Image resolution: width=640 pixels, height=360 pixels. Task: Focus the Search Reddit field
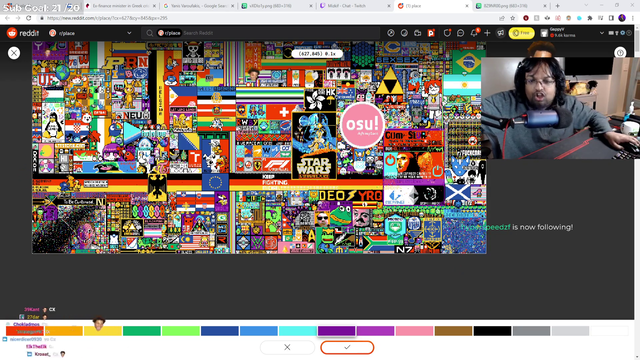coord(261,33)
